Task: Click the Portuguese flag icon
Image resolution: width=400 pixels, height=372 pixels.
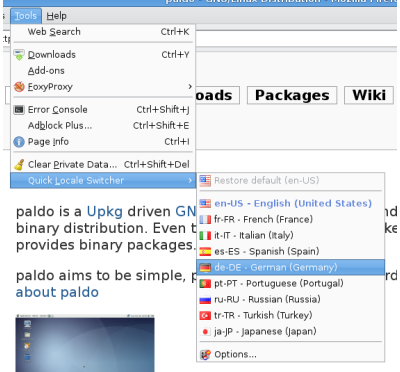Action: point(205,284)
